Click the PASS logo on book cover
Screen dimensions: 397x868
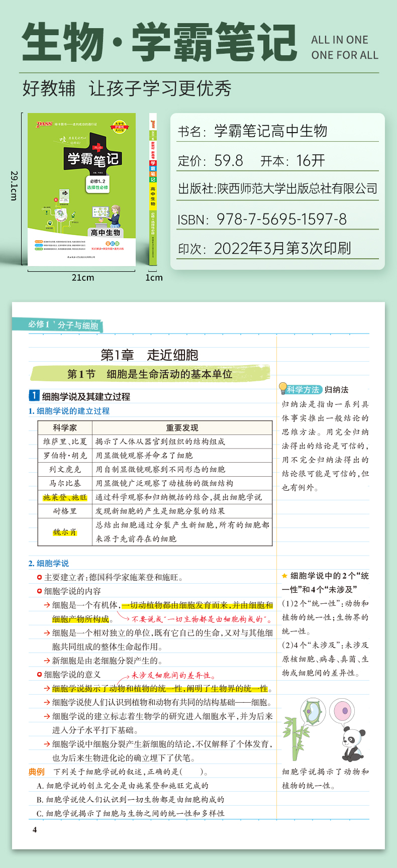(x=45, y=124)
